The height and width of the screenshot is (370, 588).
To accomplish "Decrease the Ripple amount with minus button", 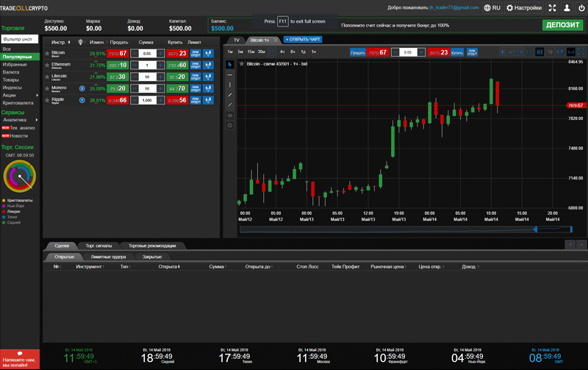I will tap(135, 100).
